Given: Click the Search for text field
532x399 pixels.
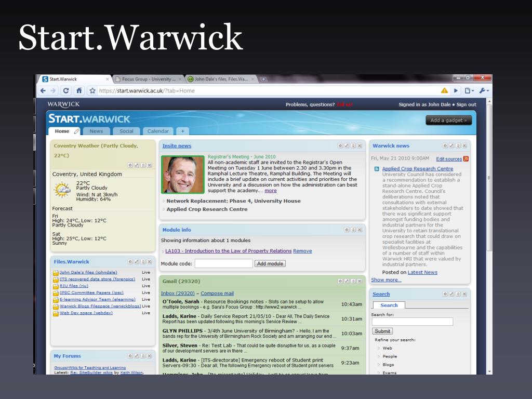Looking at the screenshot, I should point(412,322).
